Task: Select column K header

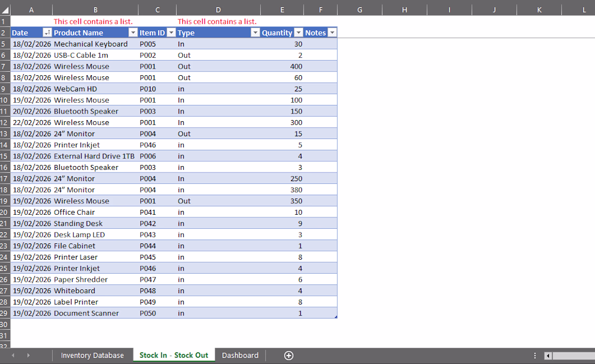Action: pos(539,10)
